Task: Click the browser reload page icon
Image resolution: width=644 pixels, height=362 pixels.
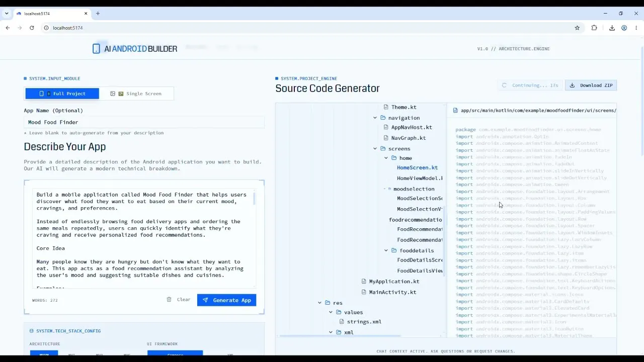Action: [x=32, y=28]
